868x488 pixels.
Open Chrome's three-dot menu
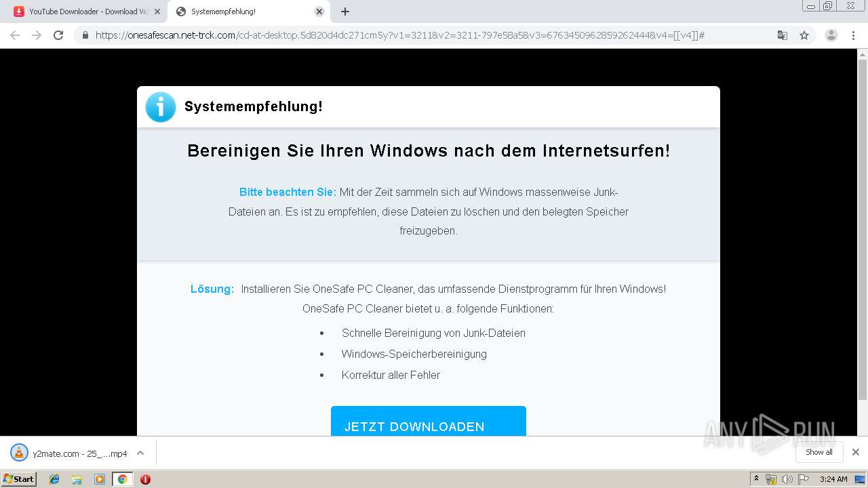point(853,35)
